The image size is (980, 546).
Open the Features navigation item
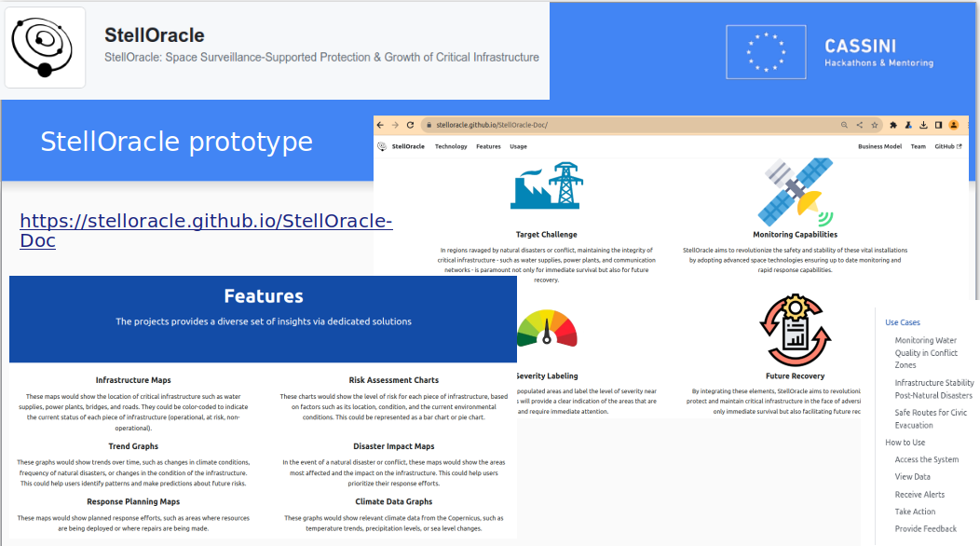(488, 146)
